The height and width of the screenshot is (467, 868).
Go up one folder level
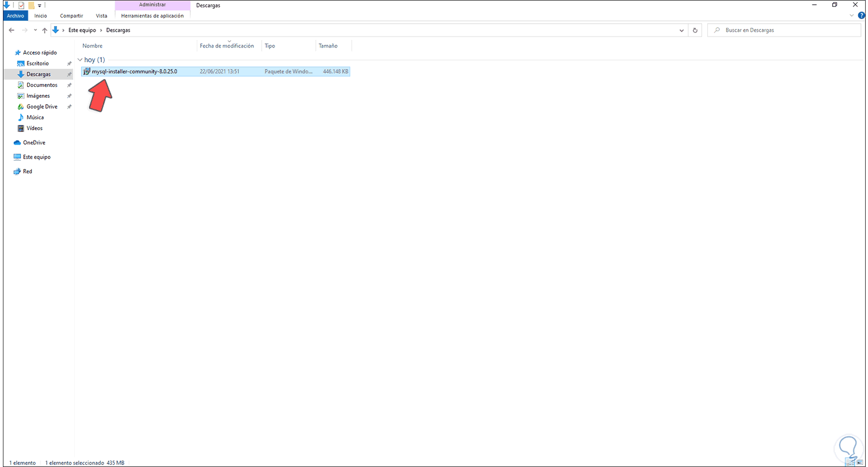(45, 30)
